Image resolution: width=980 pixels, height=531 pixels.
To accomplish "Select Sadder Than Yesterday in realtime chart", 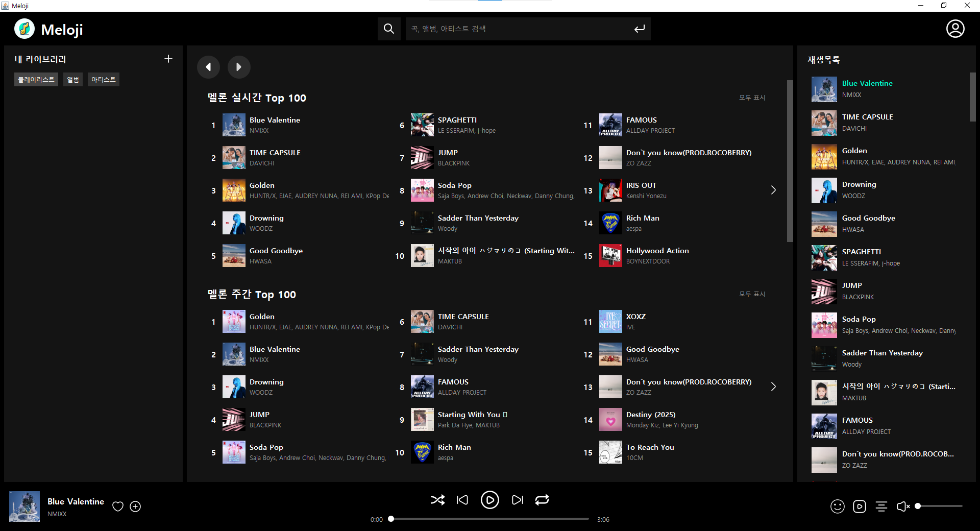I will tap(478, 218).
